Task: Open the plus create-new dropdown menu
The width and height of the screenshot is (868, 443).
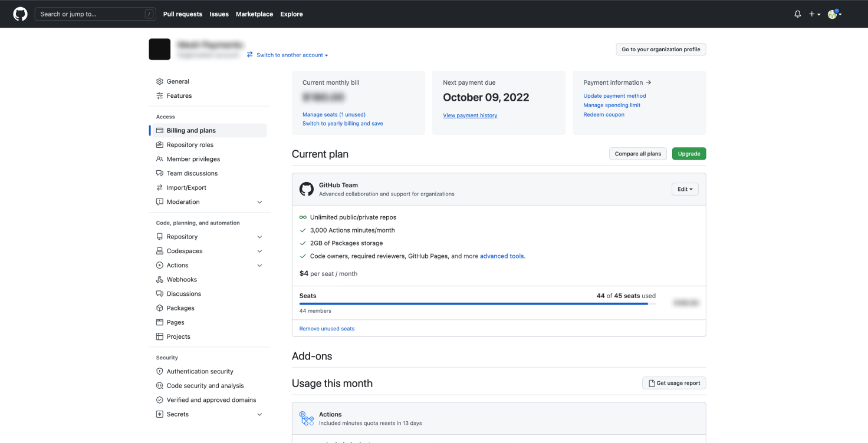Action: tap(814, 14)
